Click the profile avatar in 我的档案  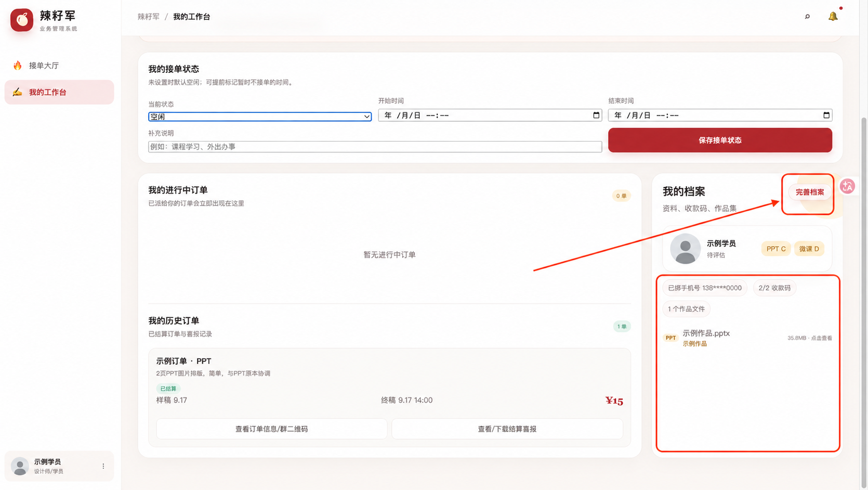[685, 249]
